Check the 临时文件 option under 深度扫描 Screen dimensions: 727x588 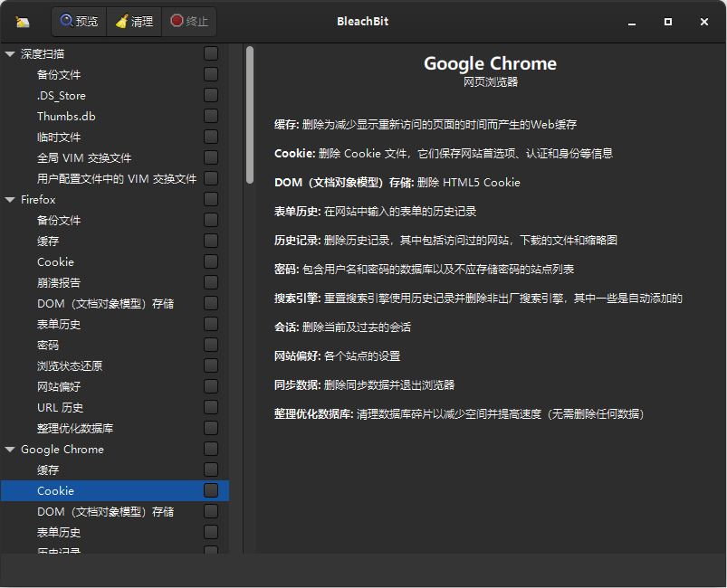[x=210, y=137]
